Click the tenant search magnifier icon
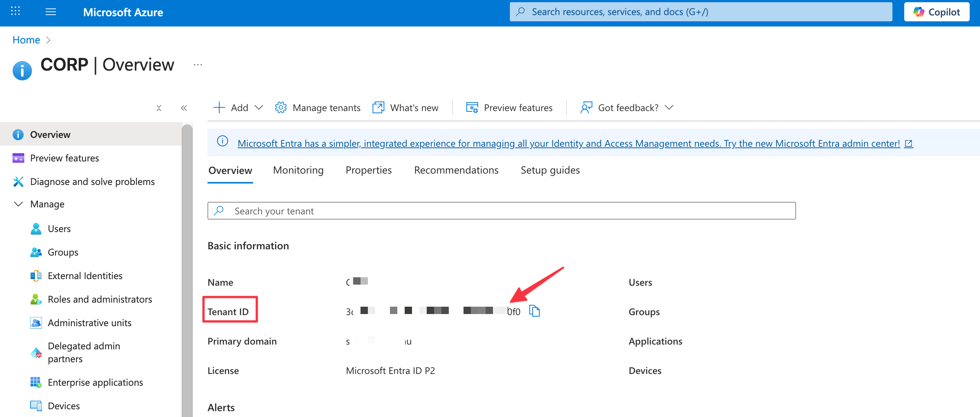Image resolution: width=980 pixels, height=417 pixels. (x=219, y=211)
